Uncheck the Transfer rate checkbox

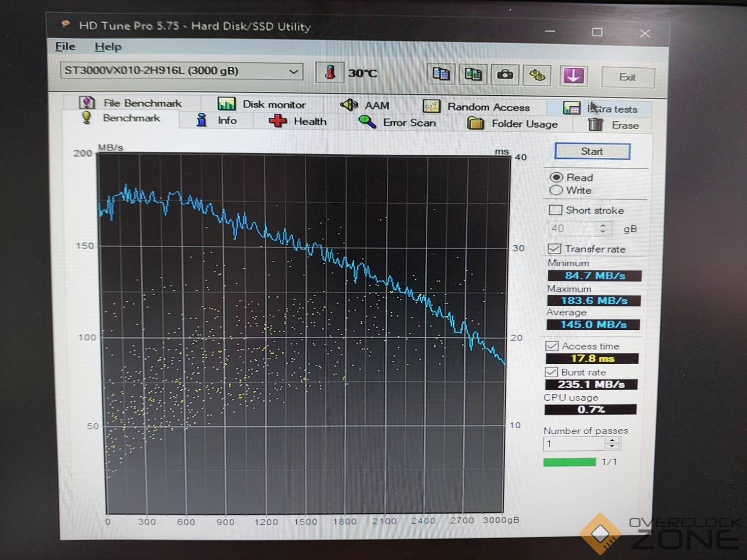click(554, 249)
